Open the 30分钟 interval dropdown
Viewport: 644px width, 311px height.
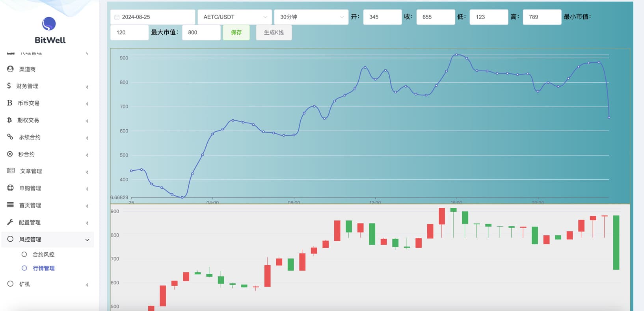point(311,17)
